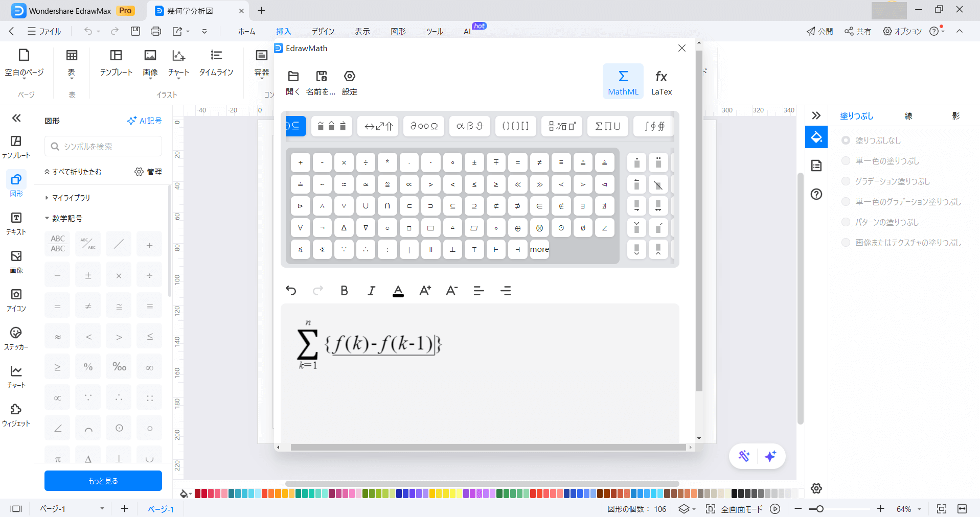The height and width of the screenshot is (517, 980).
Task: Apply bold to the equation
Action: point(344,291)
